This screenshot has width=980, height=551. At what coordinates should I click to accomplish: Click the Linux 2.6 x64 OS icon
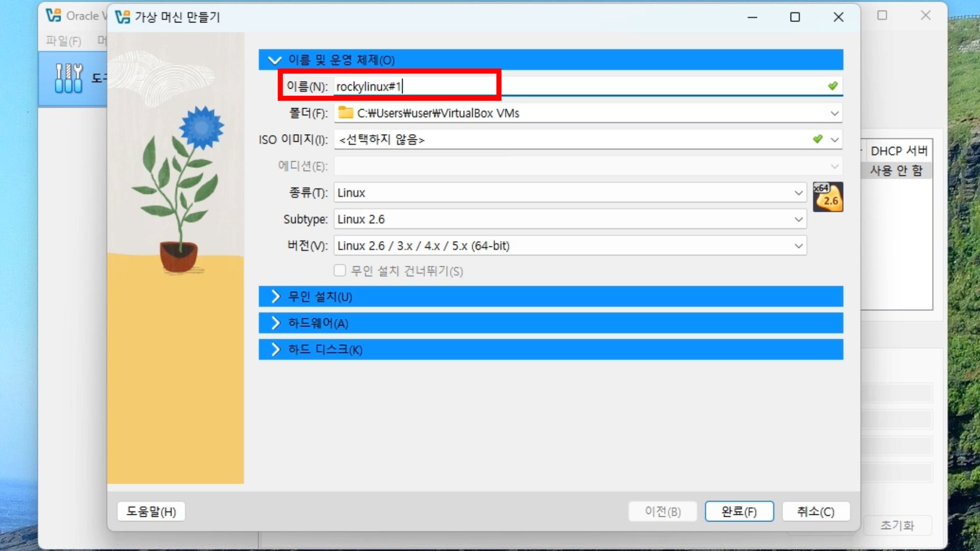(x=827, y=196)
